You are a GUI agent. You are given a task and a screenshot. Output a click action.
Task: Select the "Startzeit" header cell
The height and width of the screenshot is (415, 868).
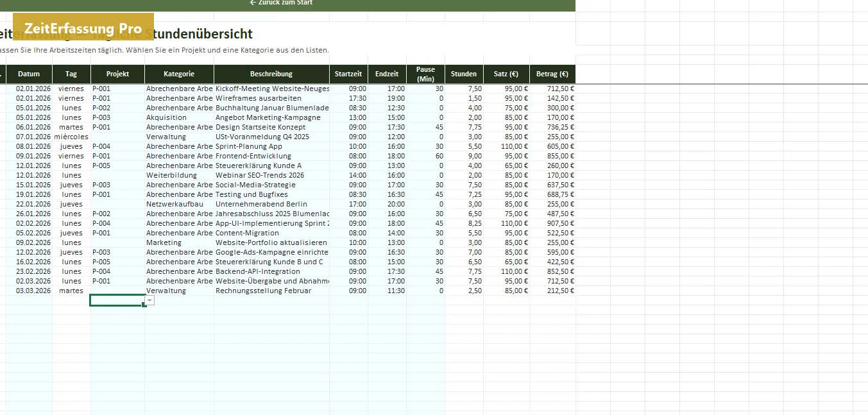point(348,74)
